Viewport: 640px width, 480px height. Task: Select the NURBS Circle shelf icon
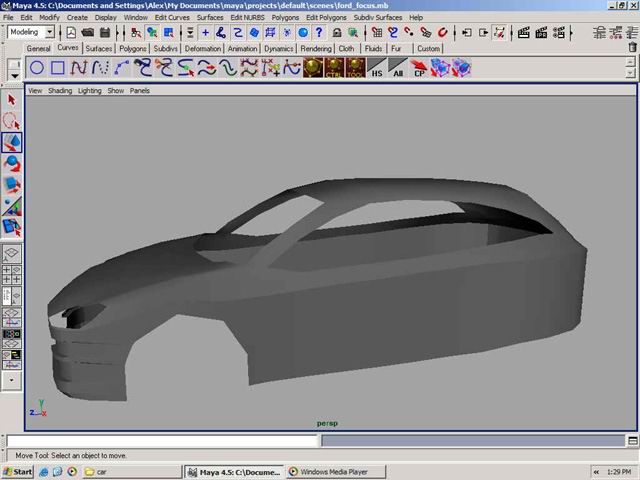point(37,69)
